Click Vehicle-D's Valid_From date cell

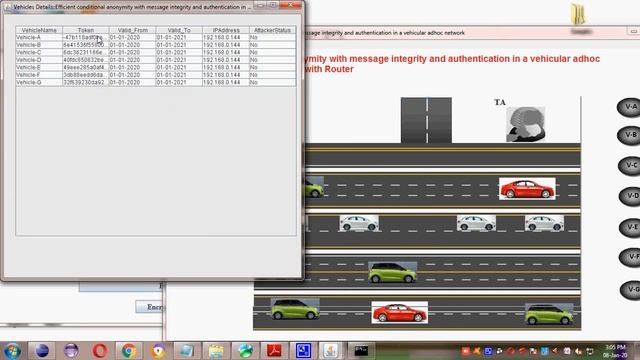[133, 60]
